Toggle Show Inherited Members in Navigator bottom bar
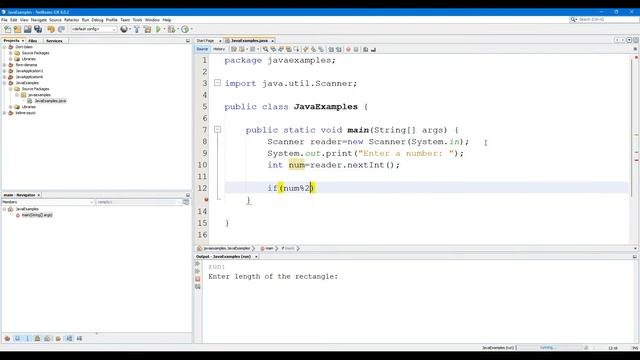 [x=7, y=338]
